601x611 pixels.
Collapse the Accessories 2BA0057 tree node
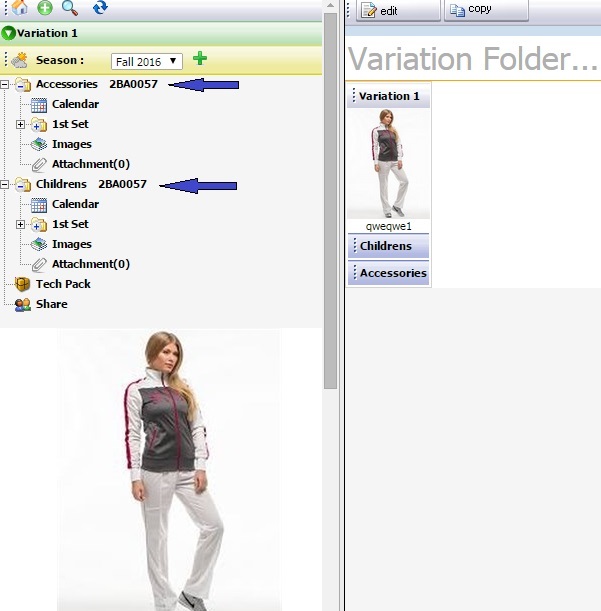point(4,84)
